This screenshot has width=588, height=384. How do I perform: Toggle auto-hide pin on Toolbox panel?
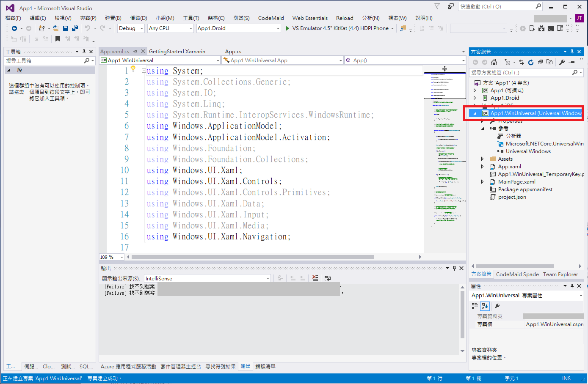pos(84,52)
